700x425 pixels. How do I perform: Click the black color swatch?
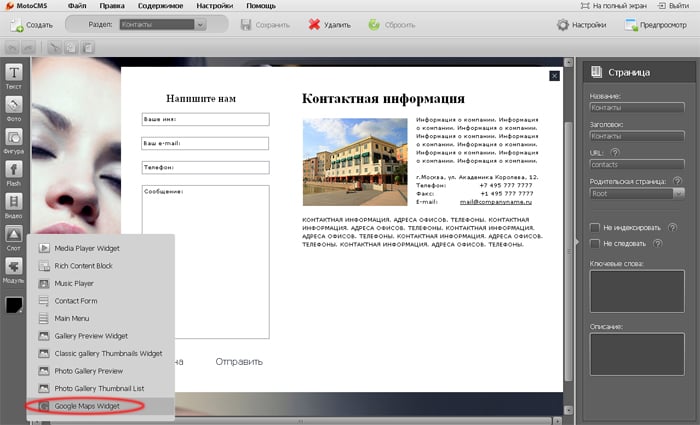(x=15, y=304)
